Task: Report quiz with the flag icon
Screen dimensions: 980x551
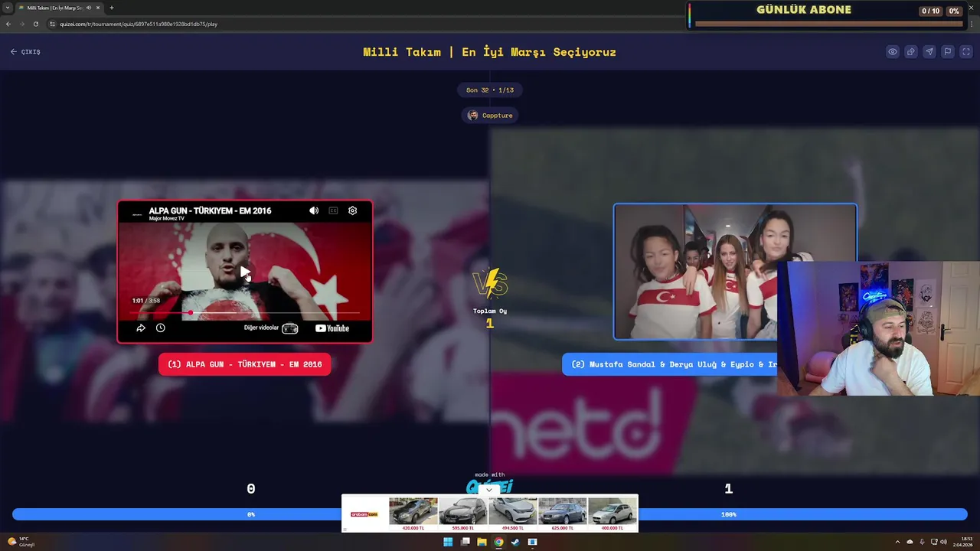Action: click(948, 52)
